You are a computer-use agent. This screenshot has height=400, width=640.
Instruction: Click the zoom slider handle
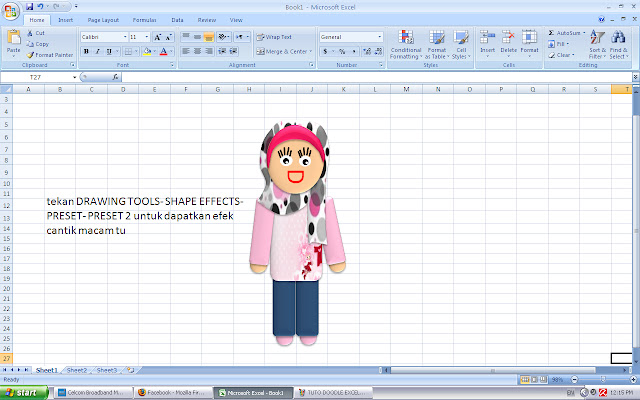point(603,380)
